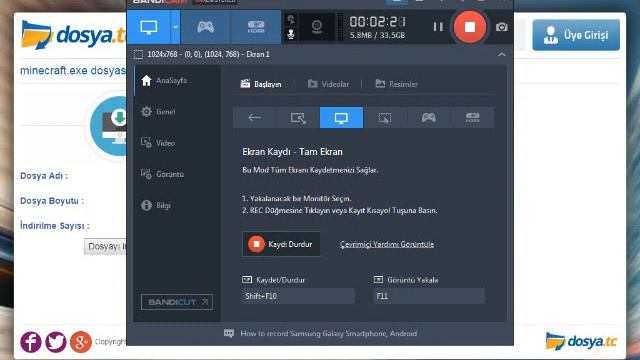
Task: Open Genel settings in the sidebar
Action: (158, 111)
